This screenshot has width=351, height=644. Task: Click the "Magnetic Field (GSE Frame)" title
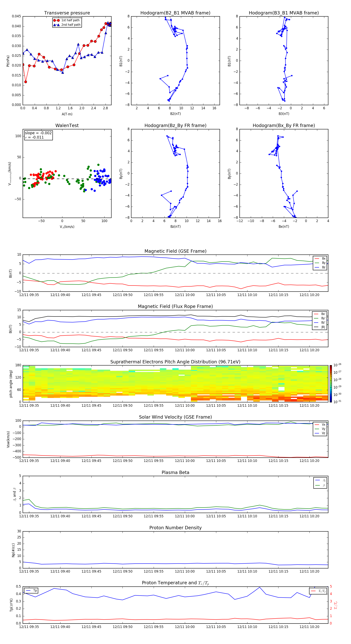pos(175,251)
